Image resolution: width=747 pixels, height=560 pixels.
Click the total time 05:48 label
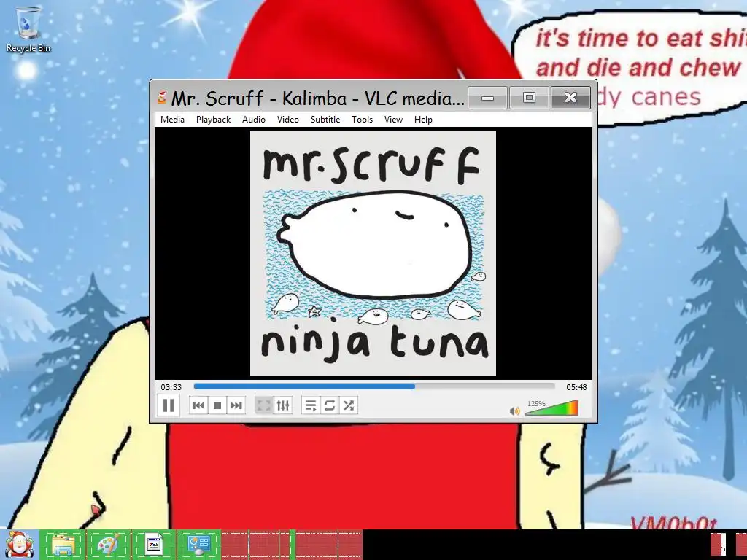coord(576,387)
